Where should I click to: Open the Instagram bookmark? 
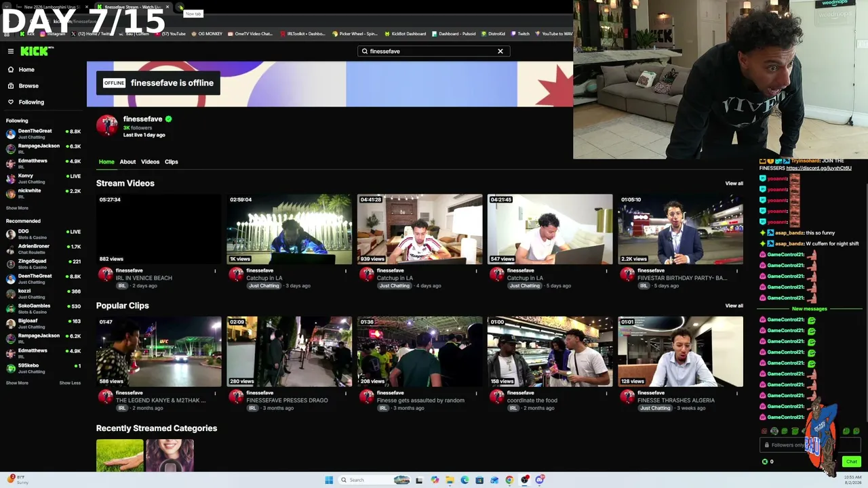tap(53, 34)
